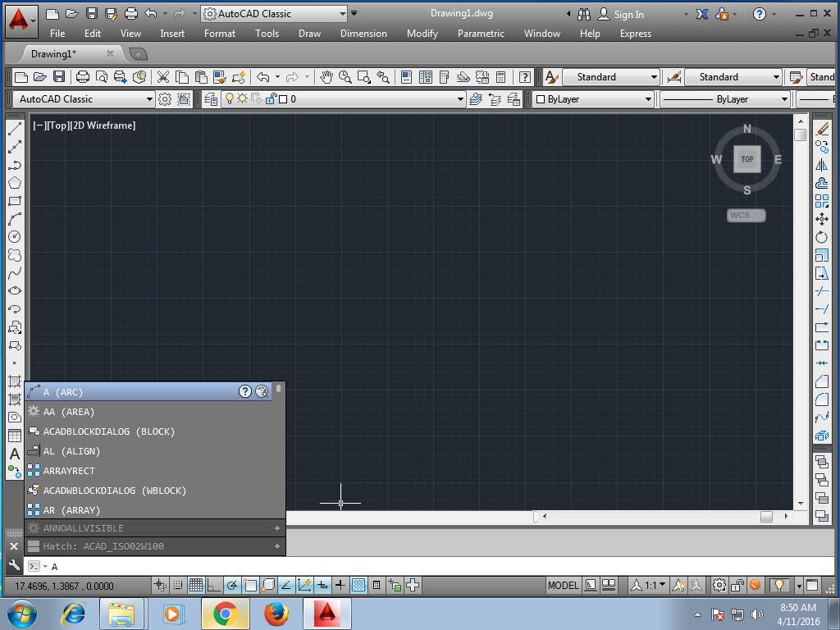Expand the WCS dropdown near the ViewCube
Viewport: 840px width, 630px height.
745,215
